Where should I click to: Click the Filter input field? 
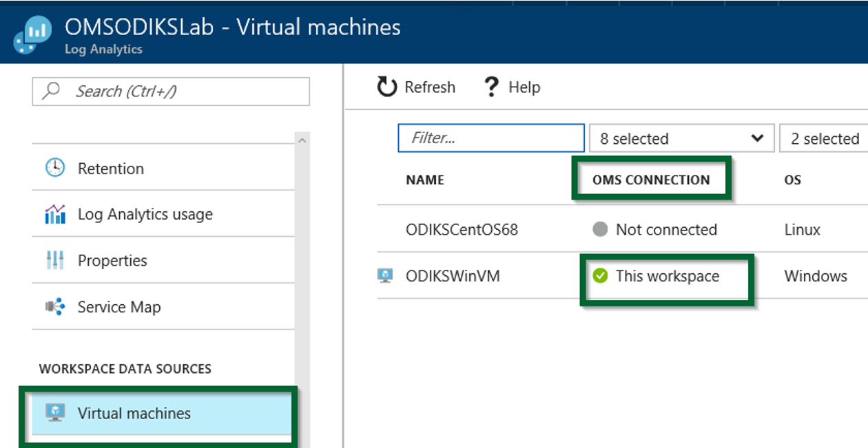pyautogui.click(x=491, y=138)
